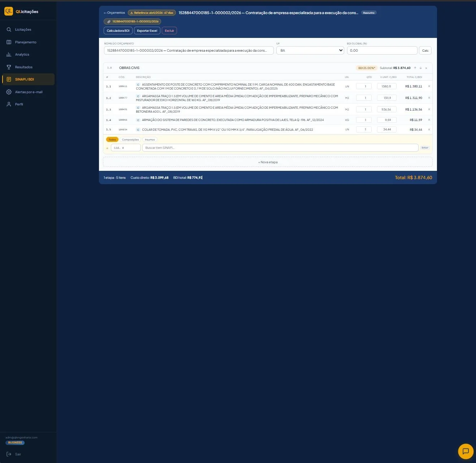Remove the OBRAS CIVIS stage with X

click(426, 68)
